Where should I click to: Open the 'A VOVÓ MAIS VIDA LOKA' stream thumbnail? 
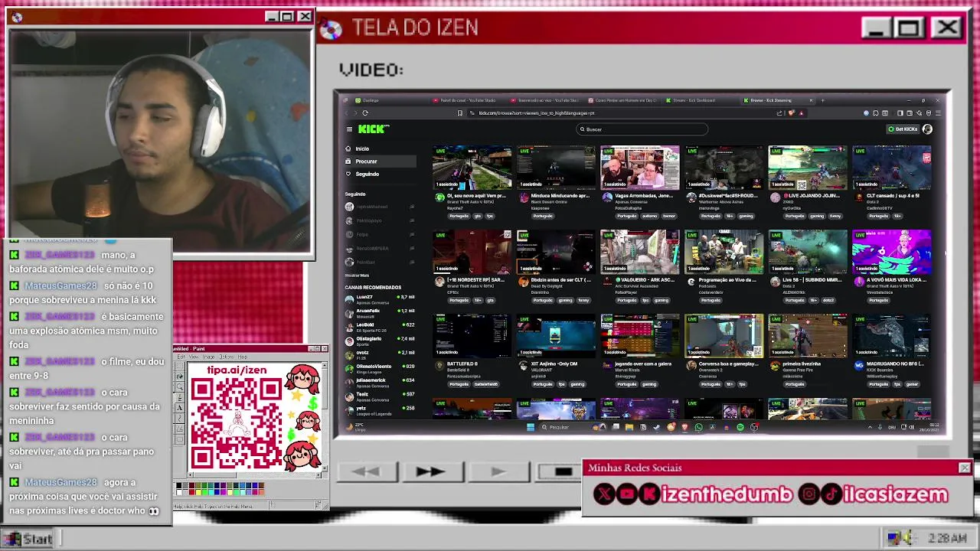tap(892, 252)
